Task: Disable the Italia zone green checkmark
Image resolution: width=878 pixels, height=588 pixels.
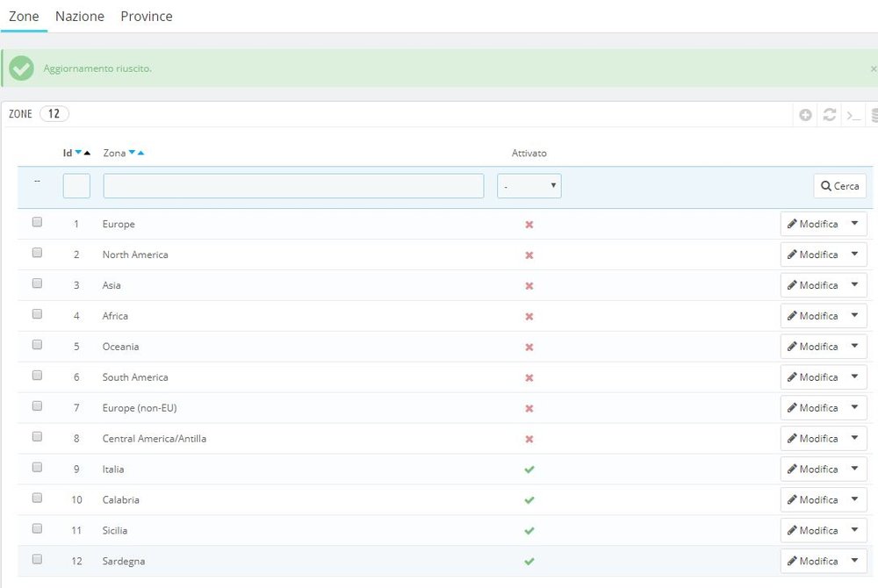Action: (x=529, y=470)
